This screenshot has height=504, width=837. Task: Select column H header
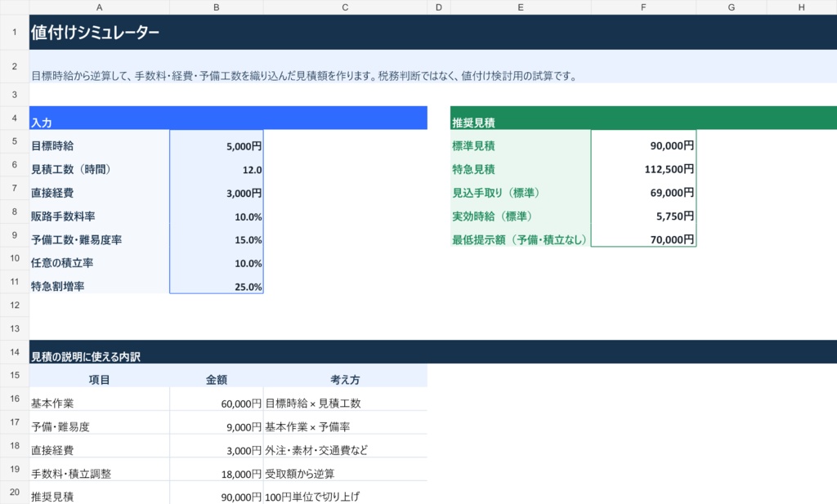(x=801, y=7)
